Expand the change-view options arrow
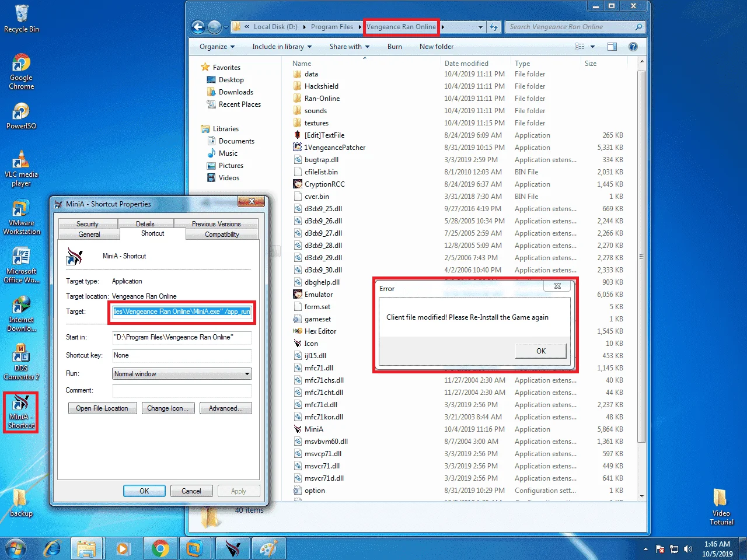The image size is (747, 560). tap(593, 47)
